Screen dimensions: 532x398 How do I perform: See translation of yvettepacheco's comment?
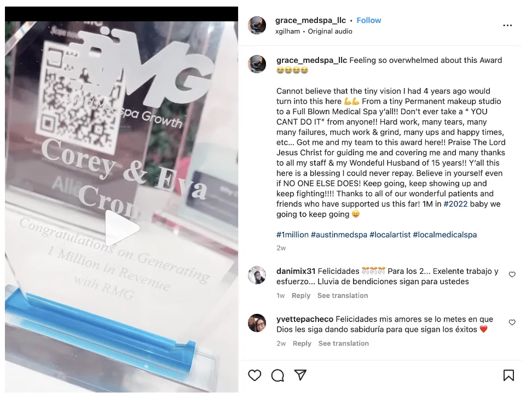(343, 343)
